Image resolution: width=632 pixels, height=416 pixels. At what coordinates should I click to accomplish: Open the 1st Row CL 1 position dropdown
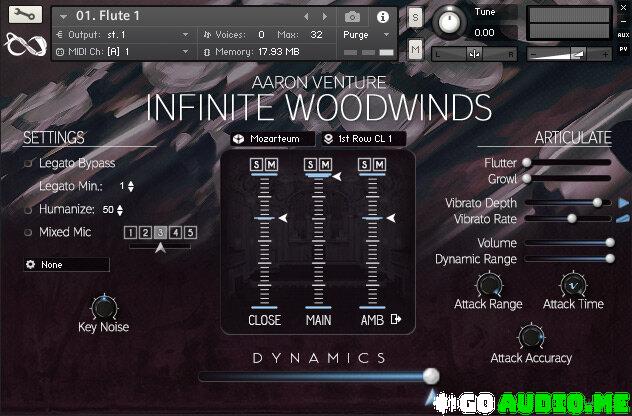pos(363,139)
